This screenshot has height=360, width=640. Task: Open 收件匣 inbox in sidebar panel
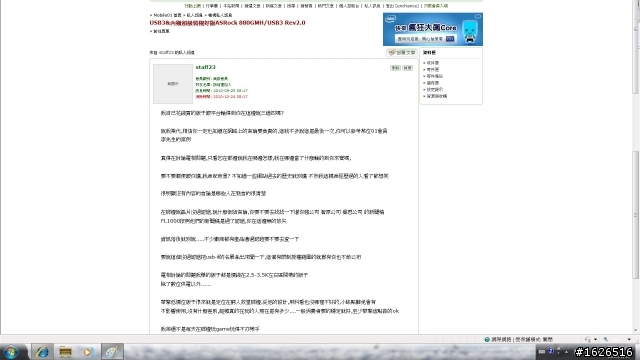(x=433, y=63)
